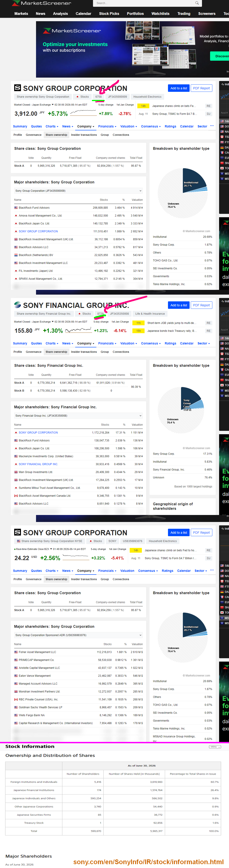This screenshot has height=868, width=229.
Task: Open Sony Financial Group Inc. (JP3435350008) dropdown
Action: pyautogui.click(x=78, y=416)
